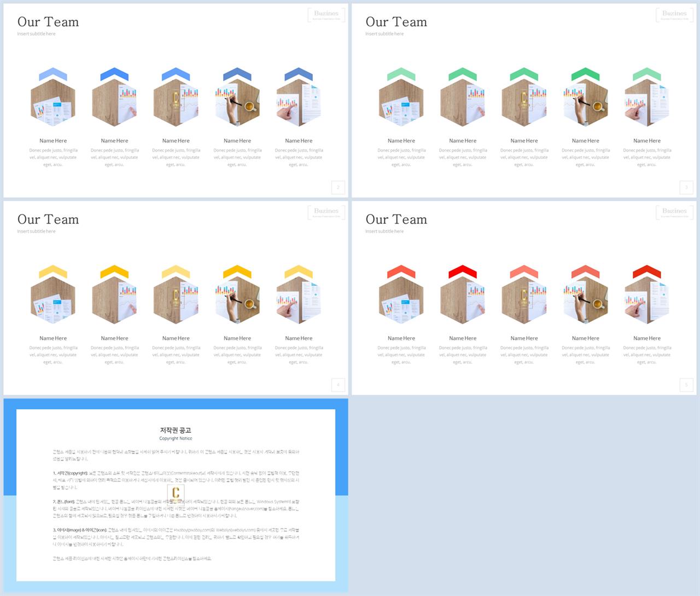Viewport: 700px width, 596px height.
Task: Click page number box 2 on blue slide
Action: (x=338, y=187)
